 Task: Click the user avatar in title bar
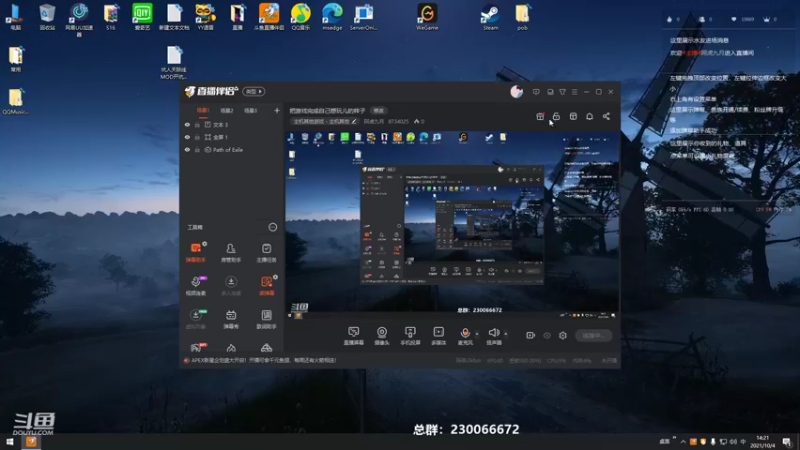[x=516, y=92]
